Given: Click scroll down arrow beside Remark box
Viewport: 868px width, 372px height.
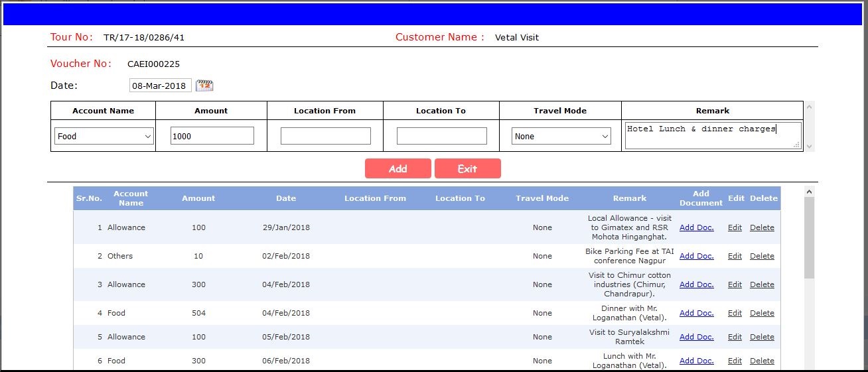Looking at the screenshot, I should 808,147.
